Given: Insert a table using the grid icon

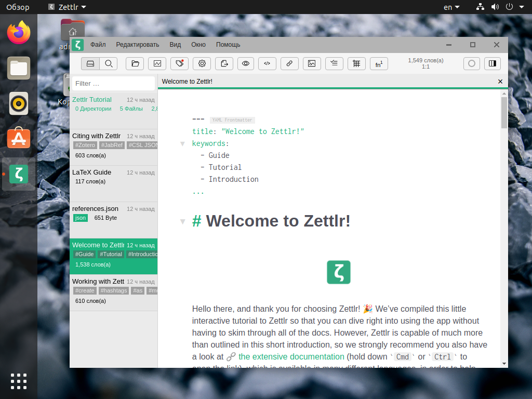Looking at the screenshot, I should coord(356,63).
